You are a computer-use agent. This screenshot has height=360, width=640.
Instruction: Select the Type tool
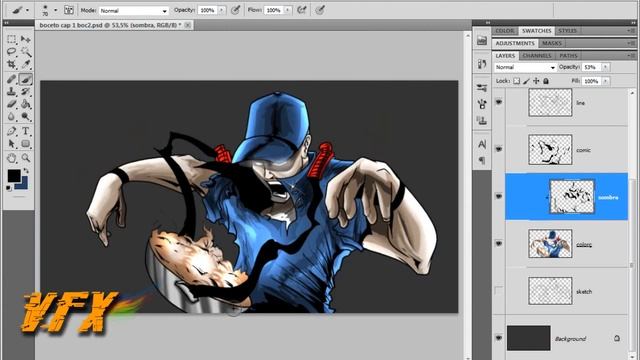pyautogui.click(x=26, y=131)
